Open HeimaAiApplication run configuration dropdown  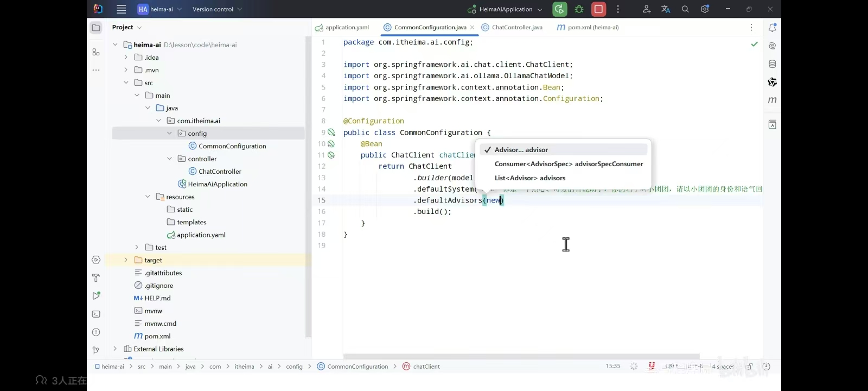(x=504, y=9)
